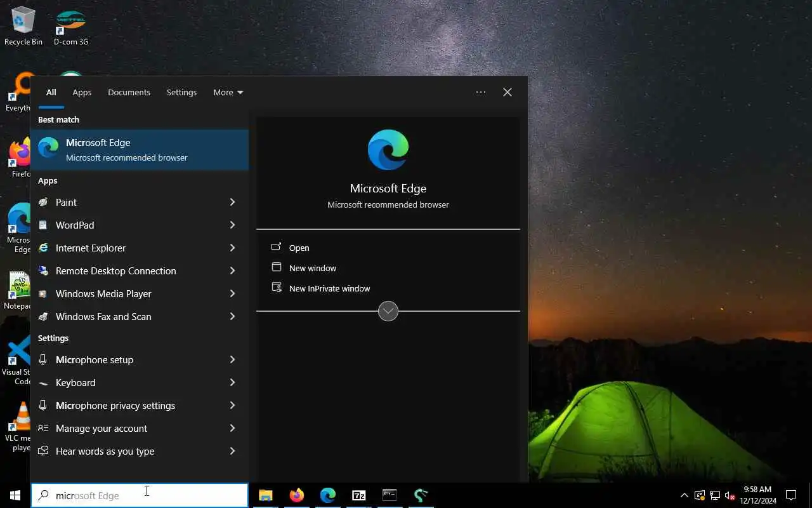Expand the WordPad result arrow
This screenshot has height=508, width=812.
[232, 225]
